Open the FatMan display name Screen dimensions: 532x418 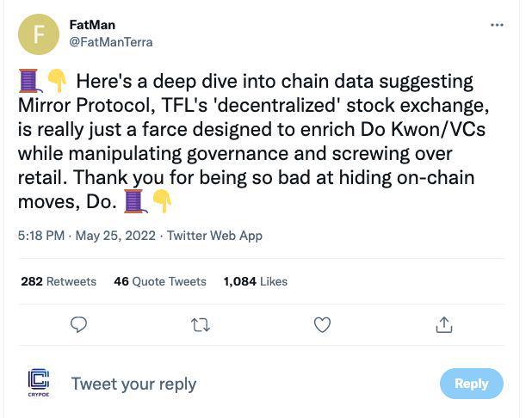click(x=92, y=25)
